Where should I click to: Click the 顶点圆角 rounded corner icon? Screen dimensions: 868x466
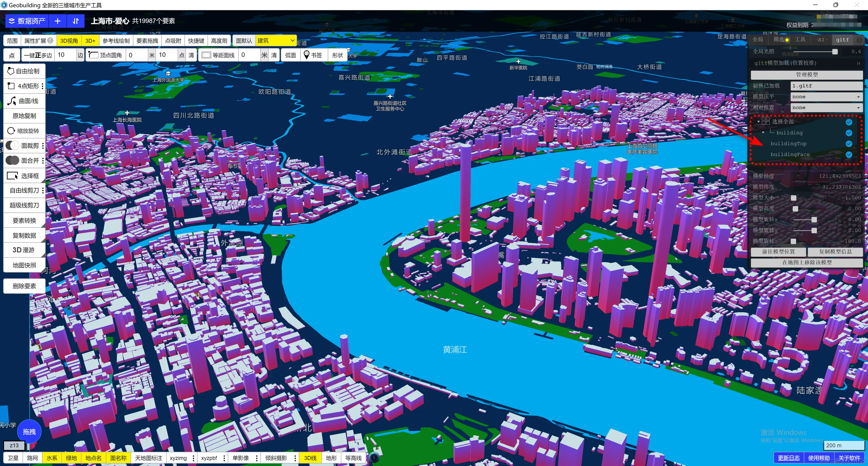(93, 55)
